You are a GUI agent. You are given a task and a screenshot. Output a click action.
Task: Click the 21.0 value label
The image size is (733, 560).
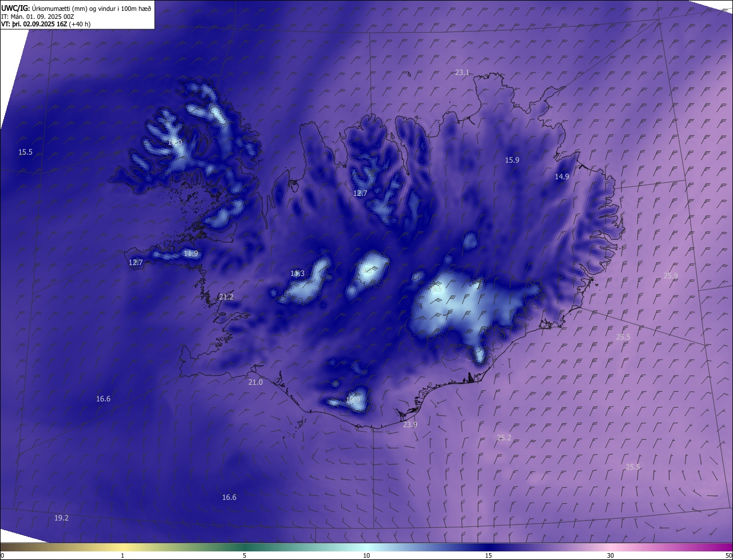pos(255,382)
